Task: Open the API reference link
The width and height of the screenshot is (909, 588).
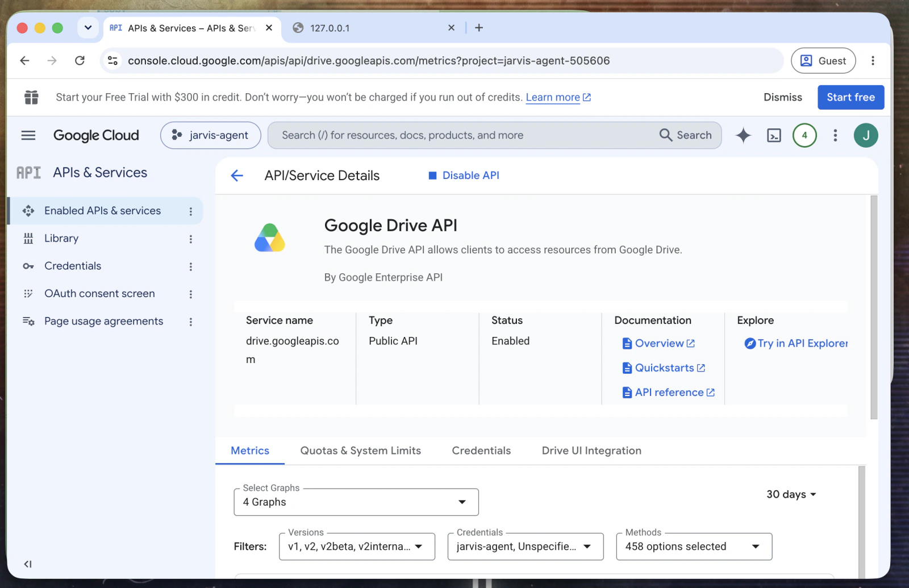Action: 669,392
